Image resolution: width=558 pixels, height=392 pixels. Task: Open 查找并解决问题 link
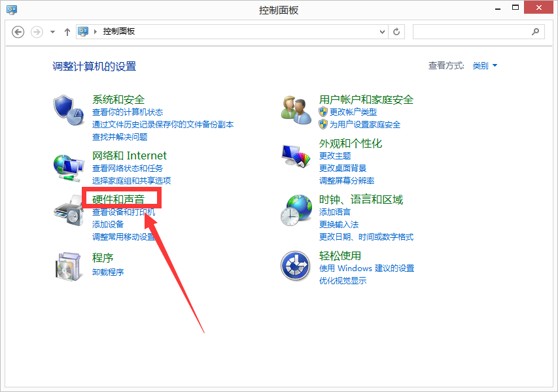pyautogui.click(x=120, y=137)
